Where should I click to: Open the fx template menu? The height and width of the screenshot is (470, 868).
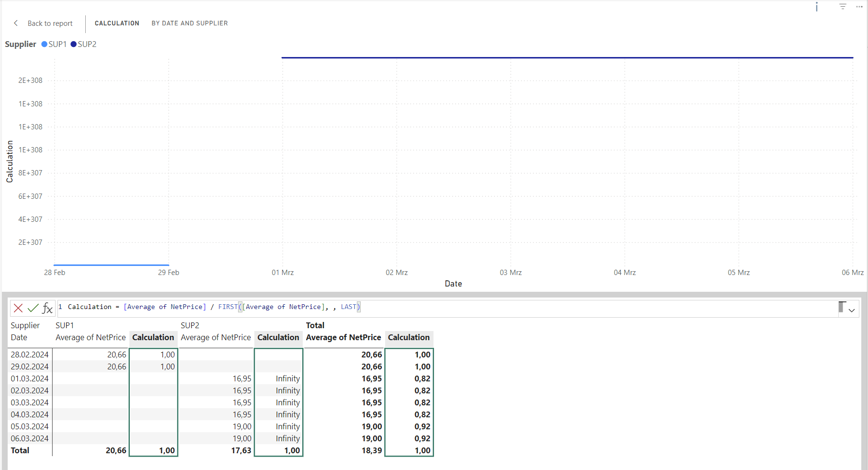coord(47,308)
